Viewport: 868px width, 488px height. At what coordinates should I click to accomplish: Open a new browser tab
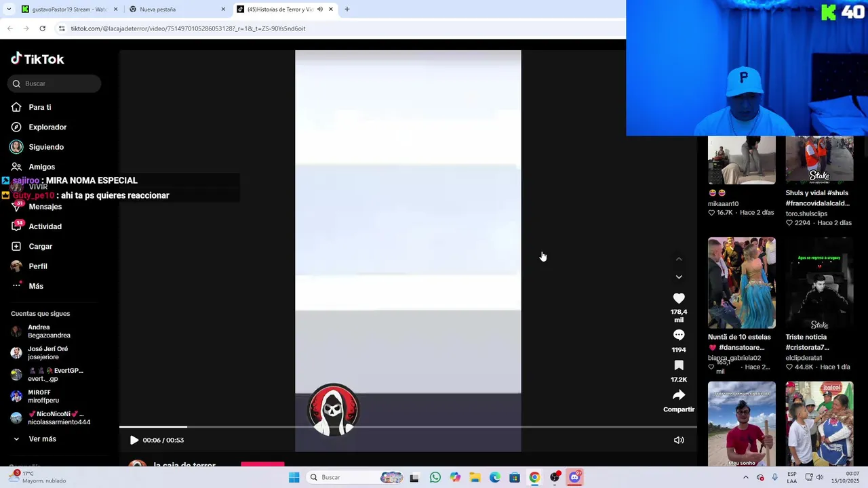pyautogui.click(x=347, y=9)
